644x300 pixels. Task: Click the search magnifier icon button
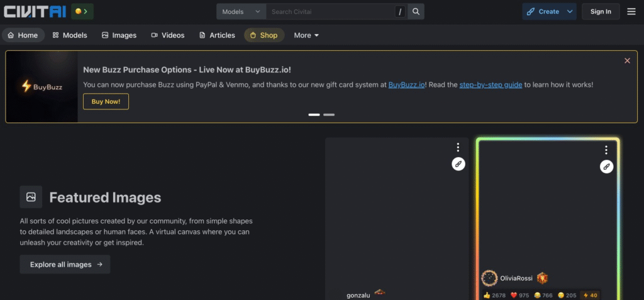(x=416, y=11)
